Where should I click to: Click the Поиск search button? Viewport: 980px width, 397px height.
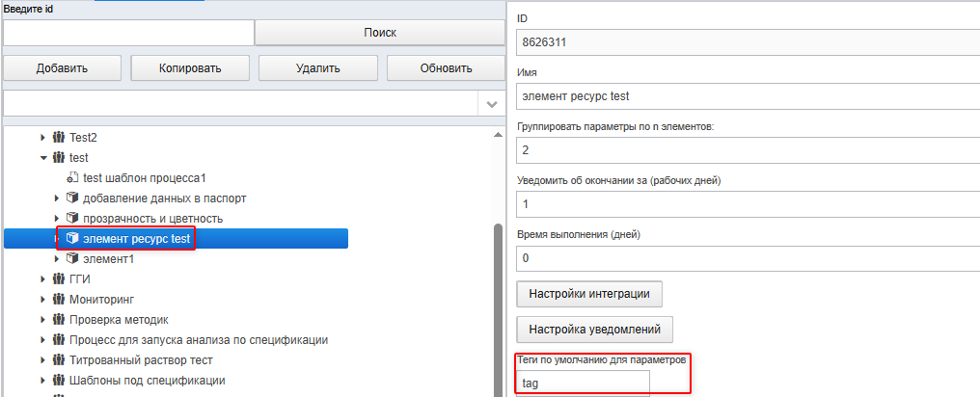(x=379, y=33)
